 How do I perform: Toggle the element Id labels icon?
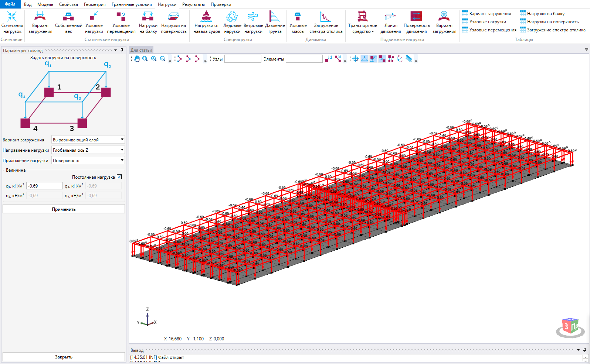338,59
